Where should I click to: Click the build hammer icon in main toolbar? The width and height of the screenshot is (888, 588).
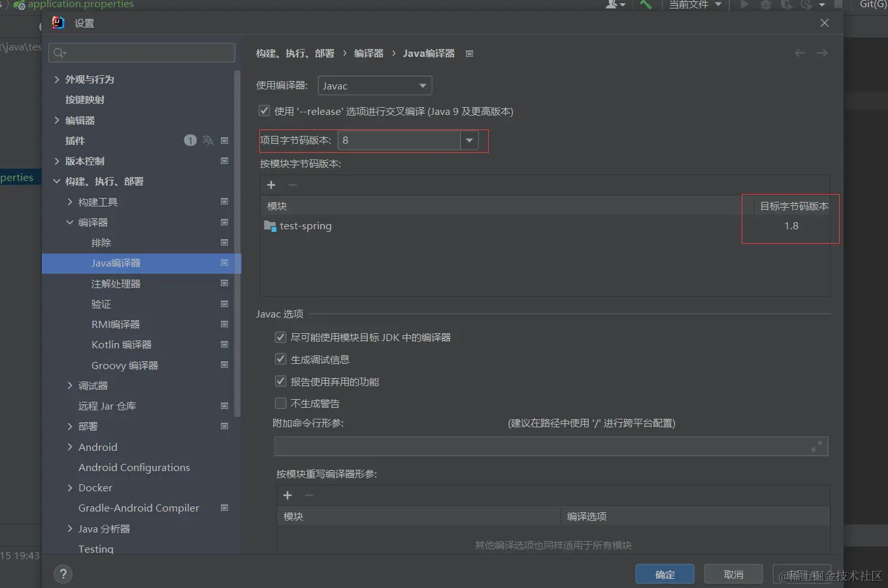pyautogui.click(x=646, y=5)
